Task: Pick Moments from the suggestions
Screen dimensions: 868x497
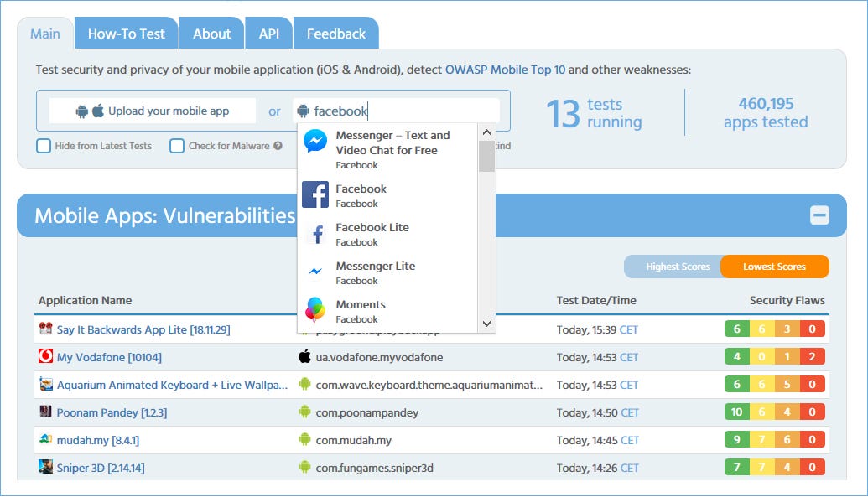Action: [387, 311]
